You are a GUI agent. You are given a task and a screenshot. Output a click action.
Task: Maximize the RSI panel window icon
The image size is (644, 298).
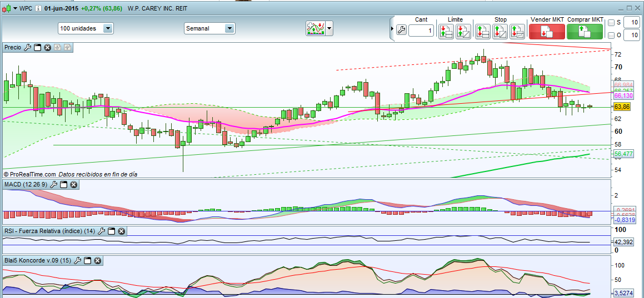(111, 231)
